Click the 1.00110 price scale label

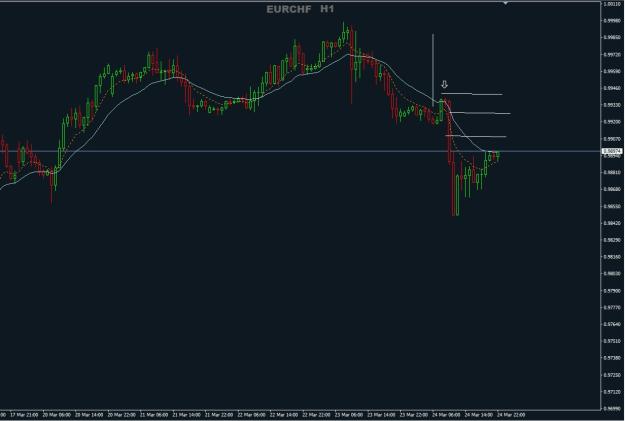click(613, 4)
